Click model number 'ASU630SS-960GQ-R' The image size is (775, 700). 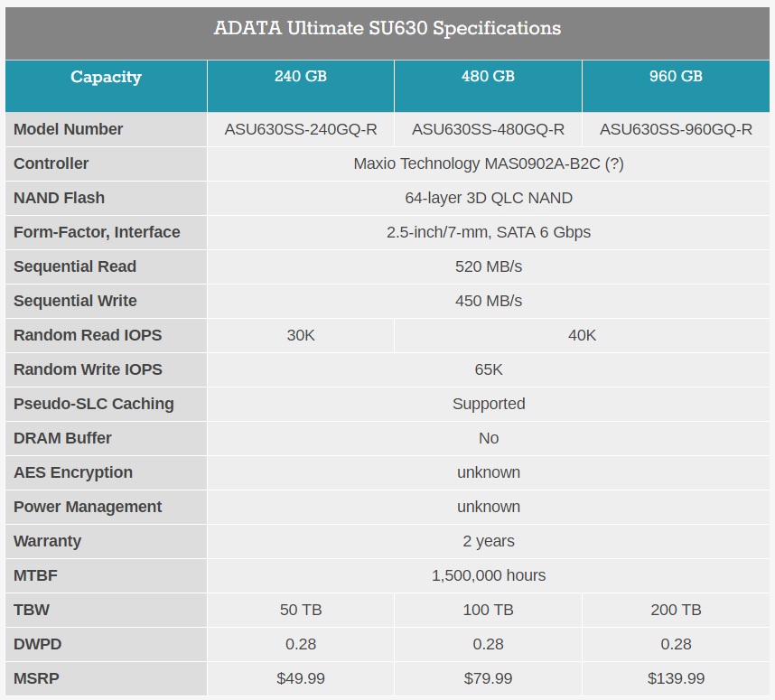(x=676, y=129)
